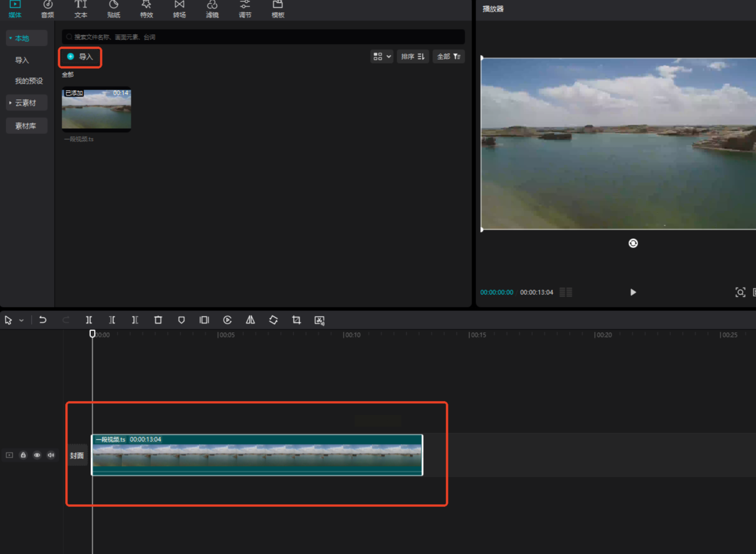
Task: Switch to the 音频 tab
Action: 48,9
